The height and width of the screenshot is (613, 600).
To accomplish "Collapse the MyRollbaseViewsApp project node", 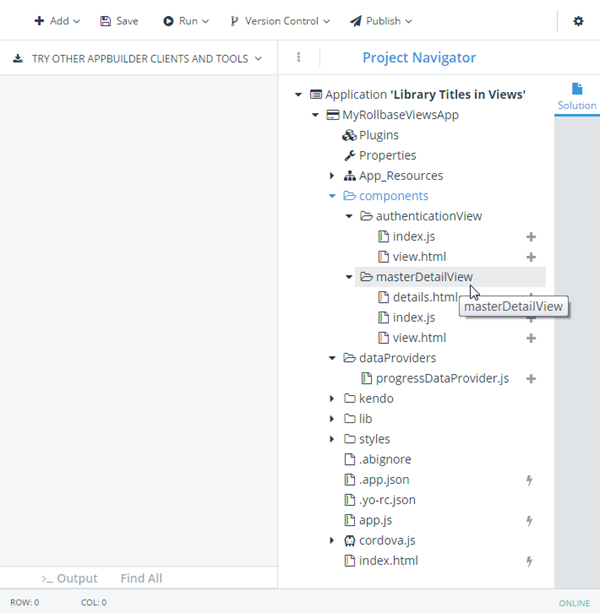I will 315,115.
